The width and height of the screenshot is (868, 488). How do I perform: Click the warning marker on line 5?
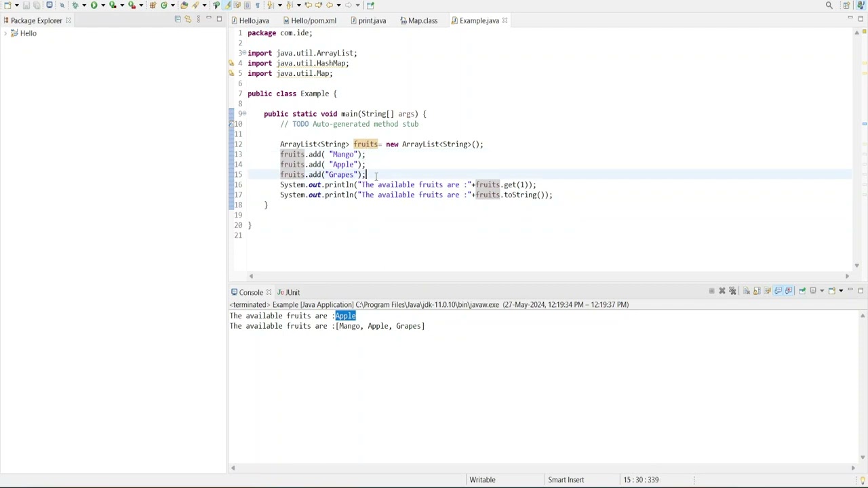coord(231,73)
